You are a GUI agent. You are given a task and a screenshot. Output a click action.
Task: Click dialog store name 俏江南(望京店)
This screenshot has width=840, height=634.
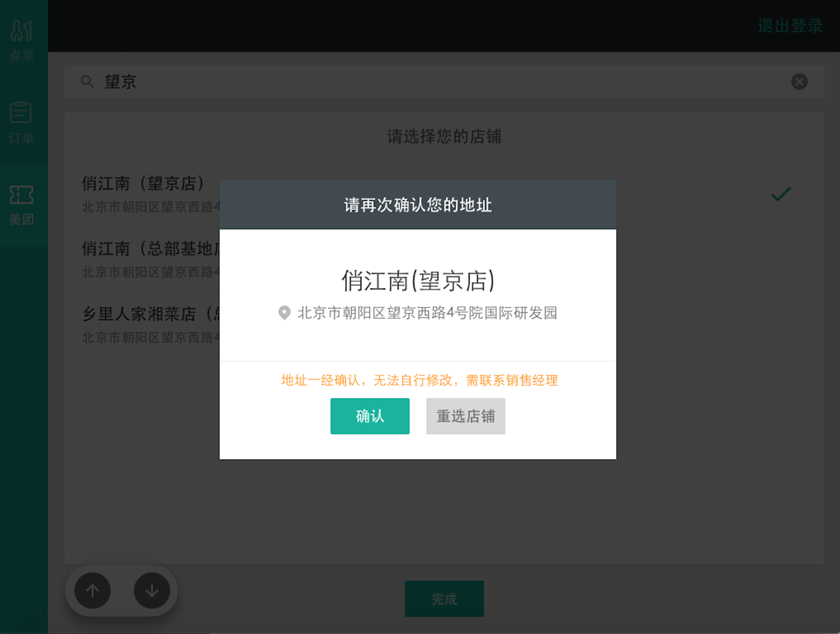pyautogui.click(x=418, y=281)
